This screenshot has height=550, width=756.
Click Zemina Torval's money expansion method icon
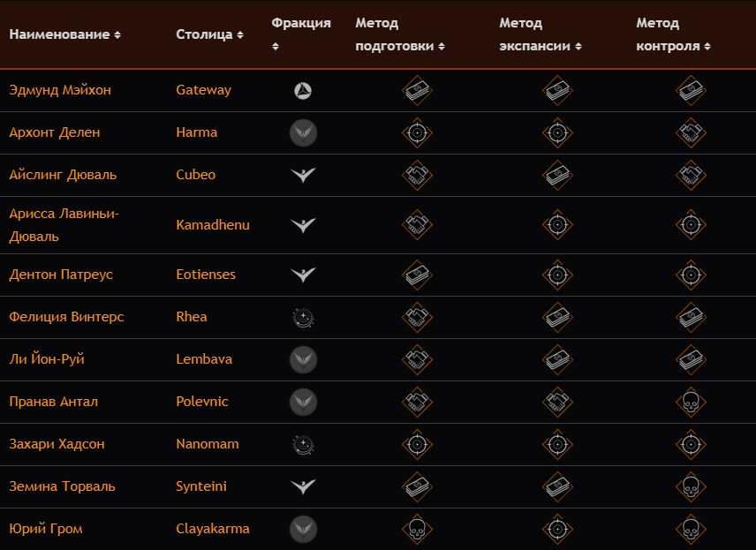pos(556,486)
